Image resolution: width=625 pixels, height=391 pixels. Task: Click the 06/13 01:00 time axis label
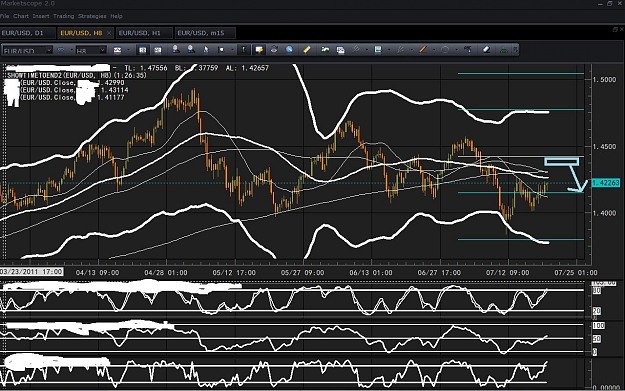371,273
